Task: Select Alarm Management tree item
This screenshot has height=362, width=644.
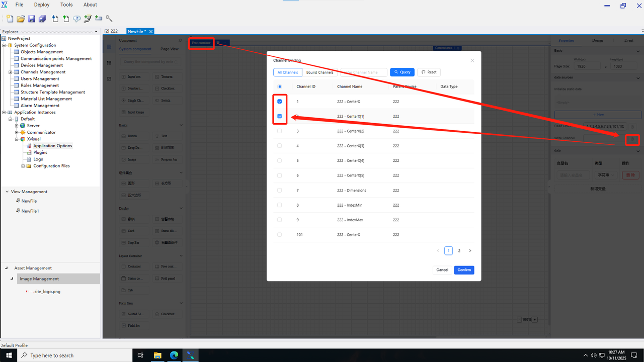Action: point(40,106)
